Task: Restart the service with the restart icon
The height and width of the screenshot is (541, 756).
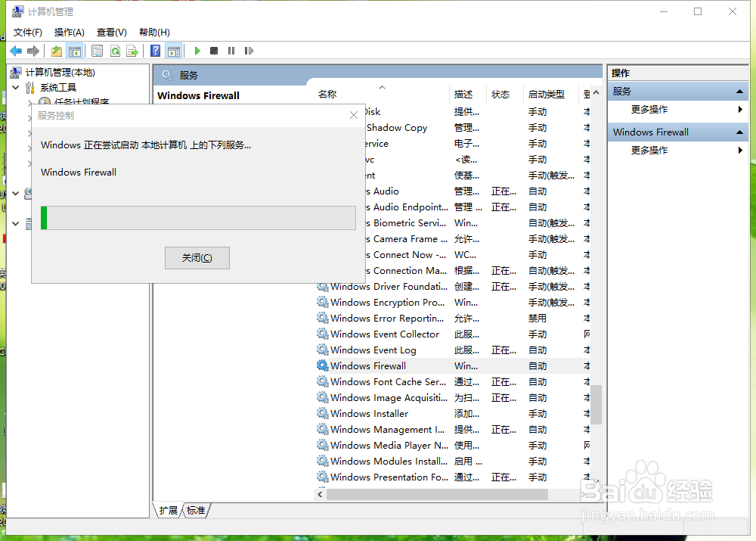Action: 249,51
